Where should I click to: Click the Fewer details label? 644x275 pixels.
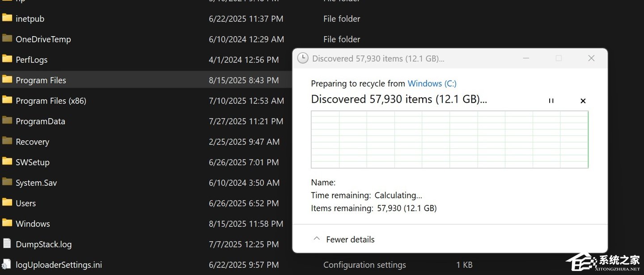coord(350,240)
